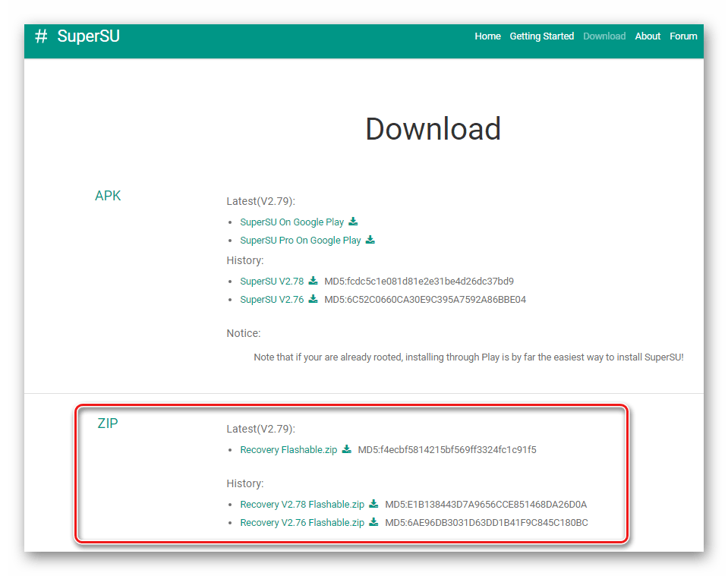
Task: Open the About page
Action: coord(648,36)
